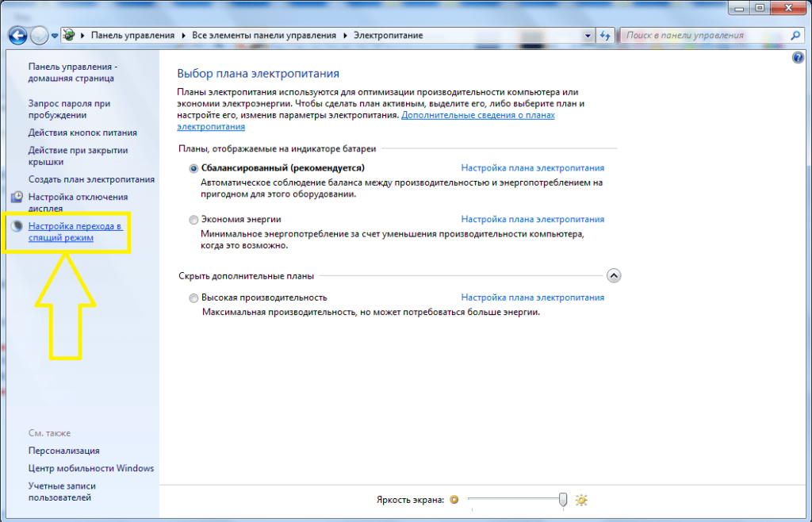The height and width of the screenshot is (522, 812).
Task: Click the screen brightness slider handle
Action: (563, 499)
